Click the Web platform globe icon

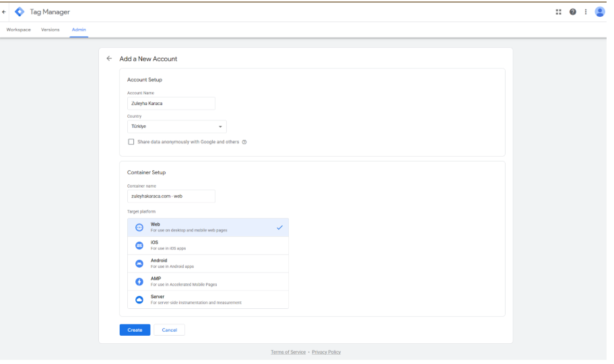point(139,227)
